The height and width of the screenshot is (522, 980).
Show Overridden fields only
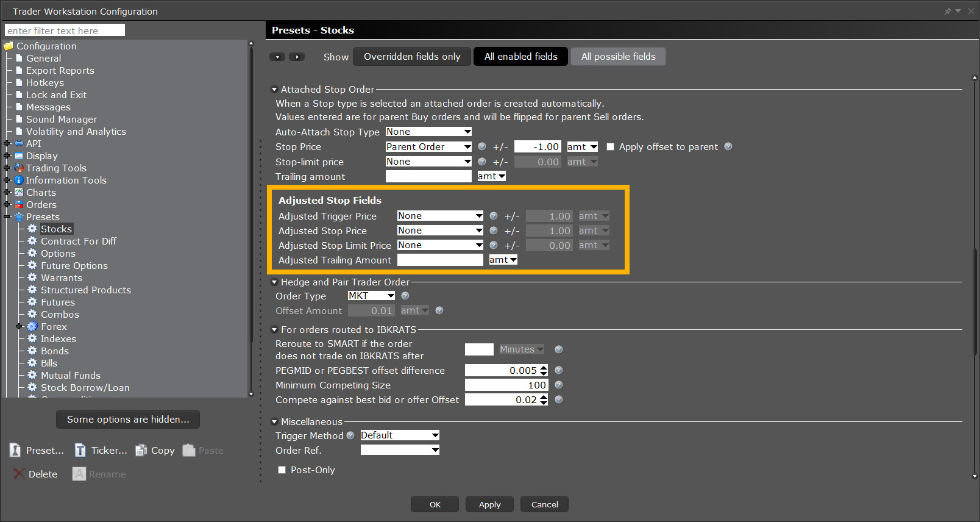tap(412, 57)
